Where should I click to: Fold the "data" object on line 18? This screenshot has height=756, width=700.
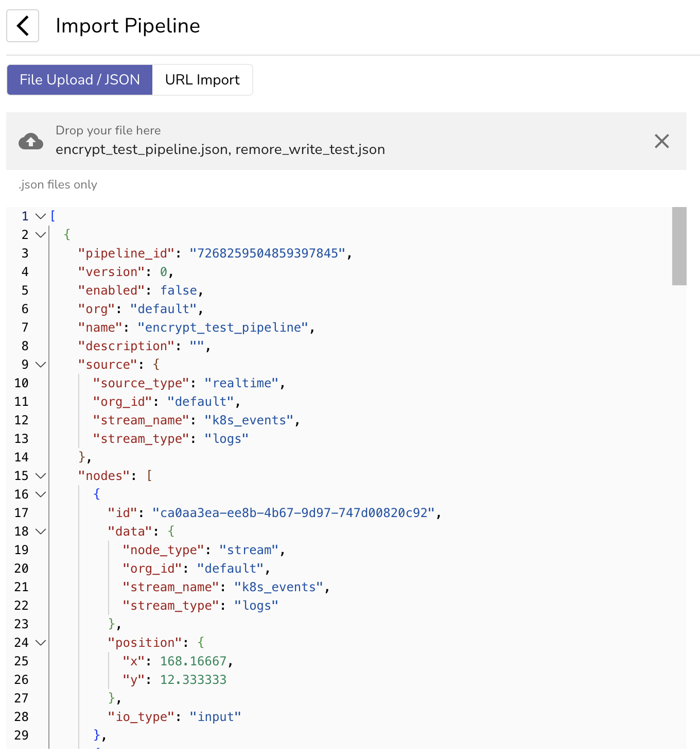(x=41, y=531)
